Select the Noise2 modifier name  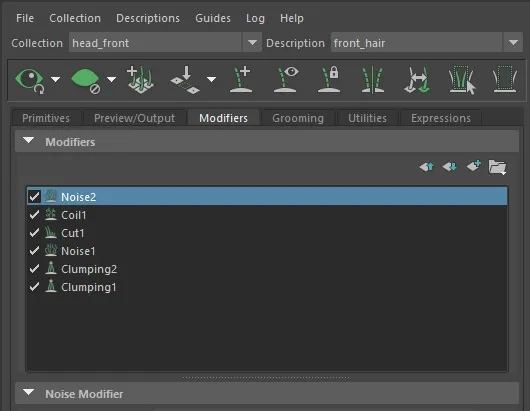click(78, 197)
